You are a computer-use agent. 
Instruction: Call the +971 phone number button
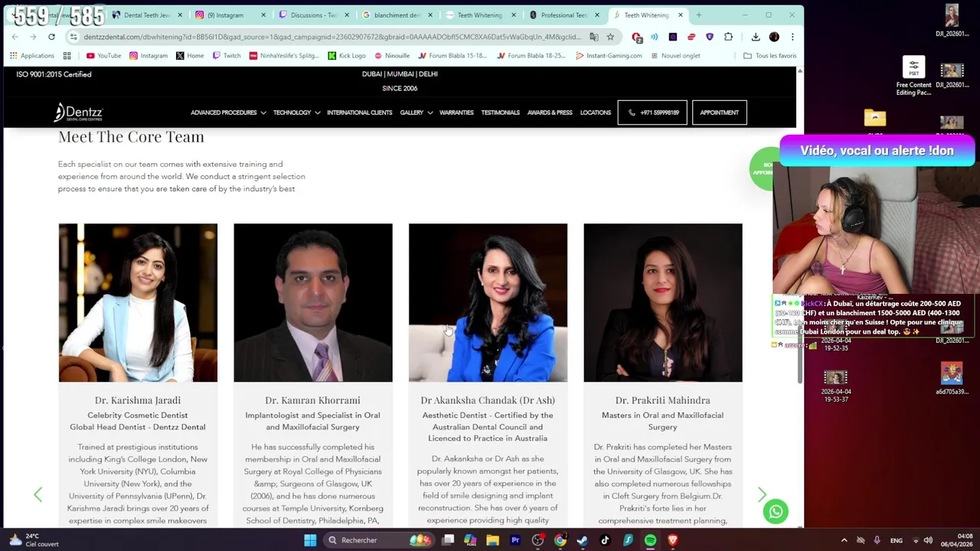[652, 112]
